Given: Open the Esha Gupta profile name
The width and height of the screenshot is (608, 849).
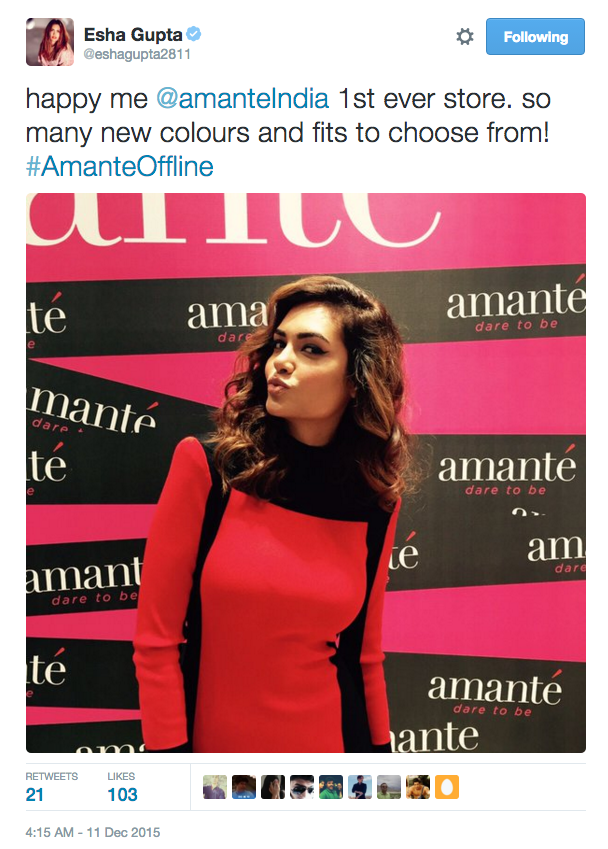Looking at the screenshot, I should [133, 35].
